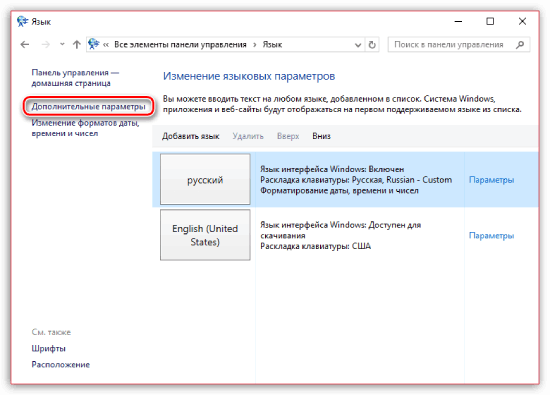The width and height of the screenshot is (550, 395).
Task: Click the Forward arrow navigation icon
Action: (46, 45)
